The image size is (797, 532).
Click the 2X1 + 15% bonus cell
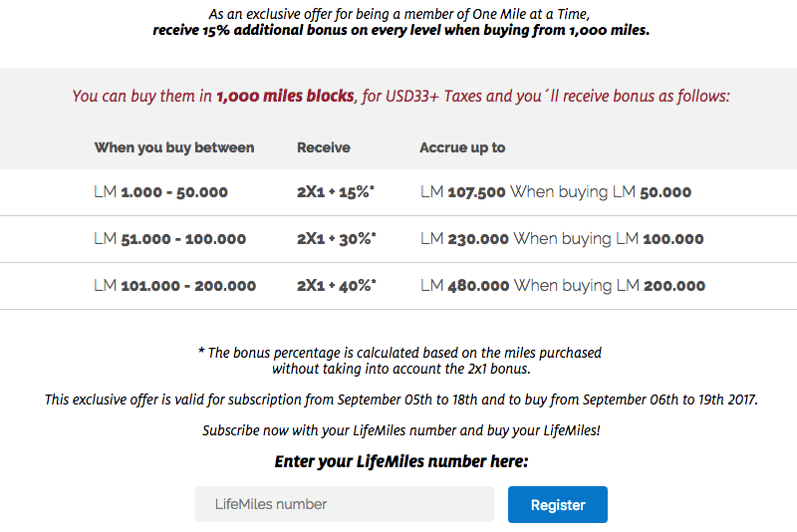[x=336, y=192]
